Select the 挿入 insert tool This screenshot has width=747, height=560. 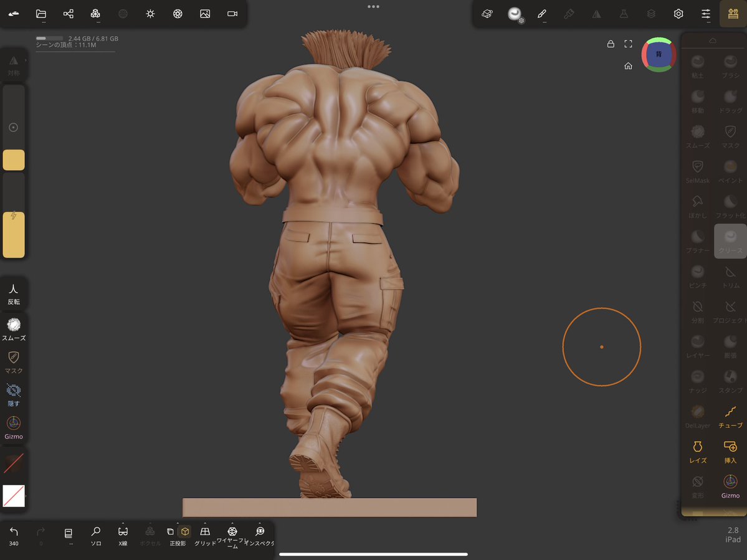pos(730,452)
